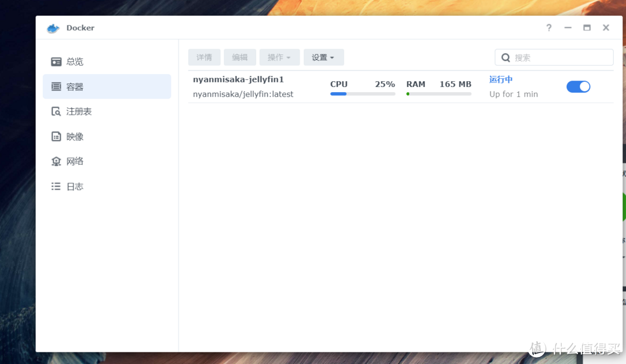Click the 165 MB RAM value
626x364 pixels.
coord(456,84)
